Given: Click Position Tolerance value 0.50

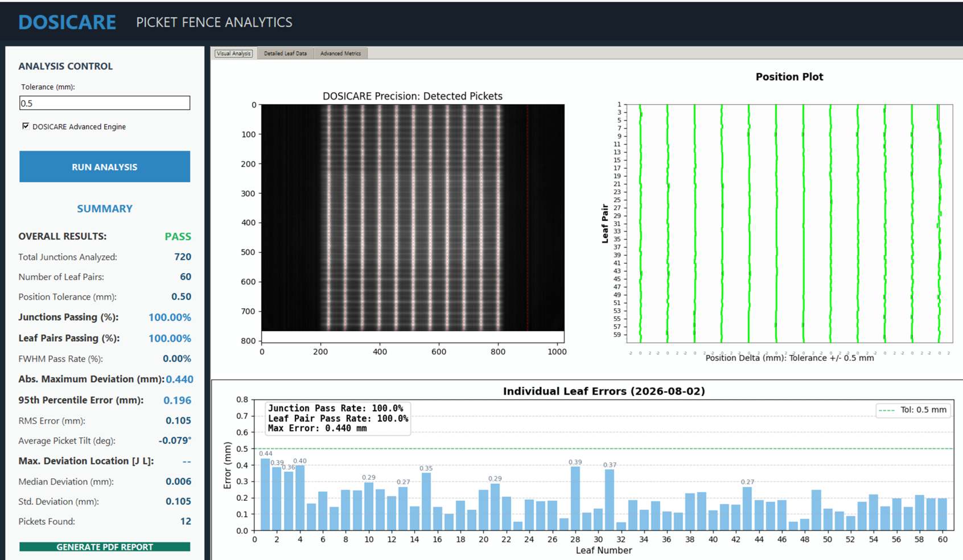Looking at the screenshot, I should [x=181, y=297].
